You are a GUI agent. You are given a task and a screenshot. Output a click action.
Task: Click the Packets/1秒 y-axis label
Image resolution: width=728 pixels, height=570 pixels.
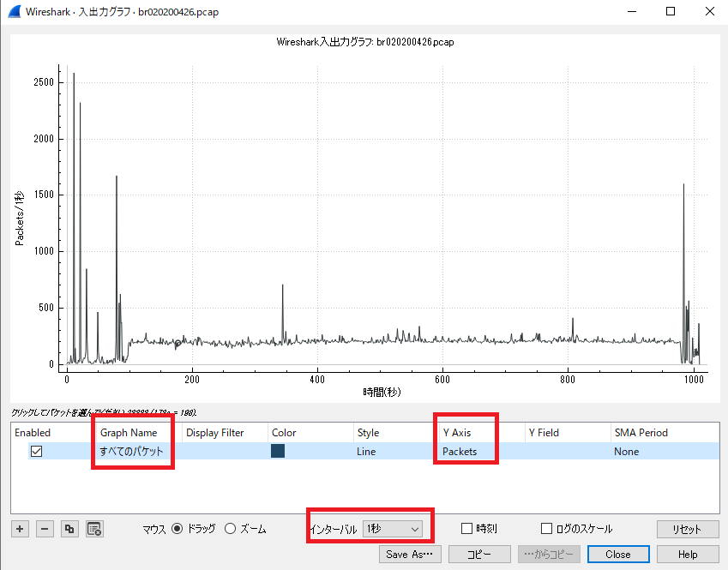(x=19, y=218)
